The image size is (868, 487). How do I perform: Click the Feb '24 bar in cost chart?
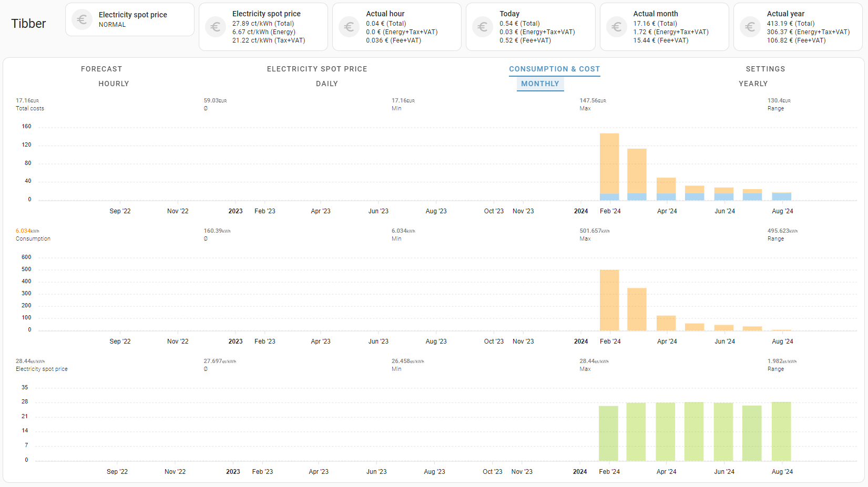pyautogui.click(x=609, y=167)
